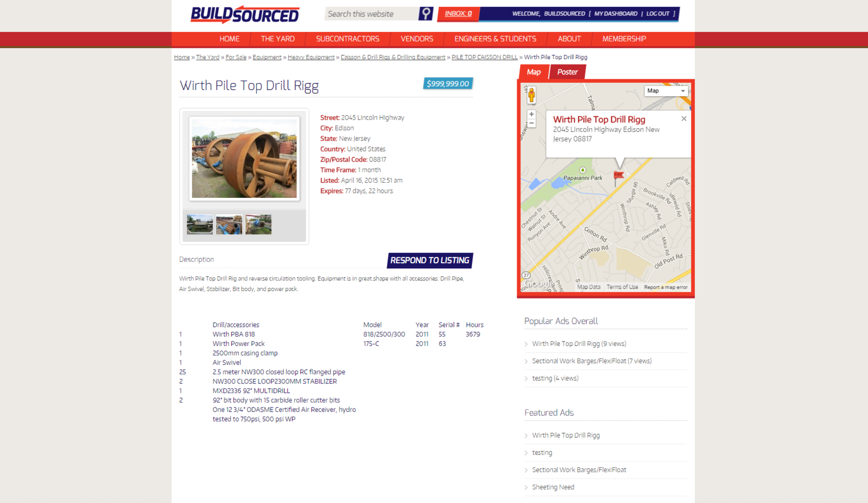Open The Yard menu item

pos(278,39)
